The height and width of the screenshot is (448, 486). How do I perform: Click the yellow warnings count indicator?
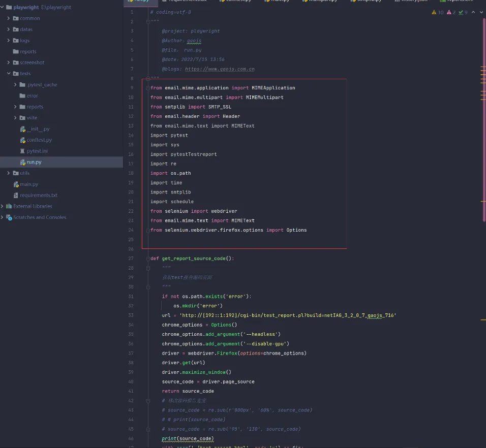437,12
